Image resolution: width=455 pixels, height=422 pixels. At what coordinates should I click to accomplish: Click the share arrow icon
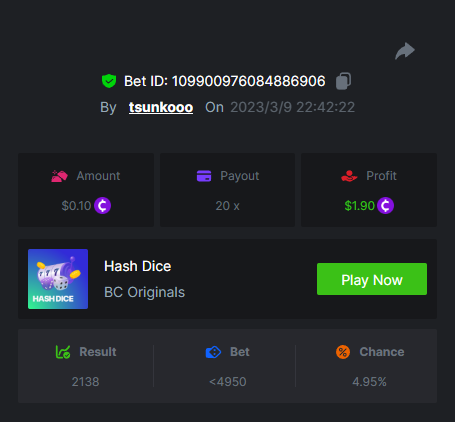(405, 51)
